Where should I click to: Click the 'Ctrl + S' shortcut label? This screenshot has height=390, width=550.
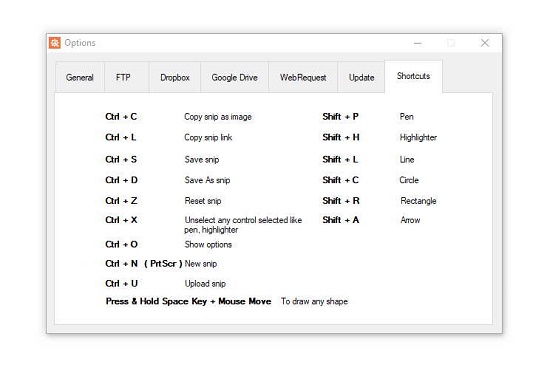tap(121, 160)
